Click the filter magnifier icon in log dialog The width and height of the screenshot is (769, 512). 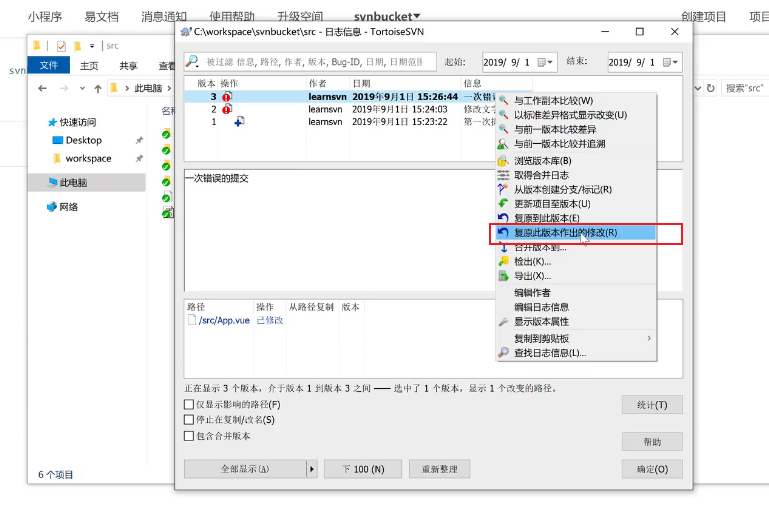tap(192, 61)
